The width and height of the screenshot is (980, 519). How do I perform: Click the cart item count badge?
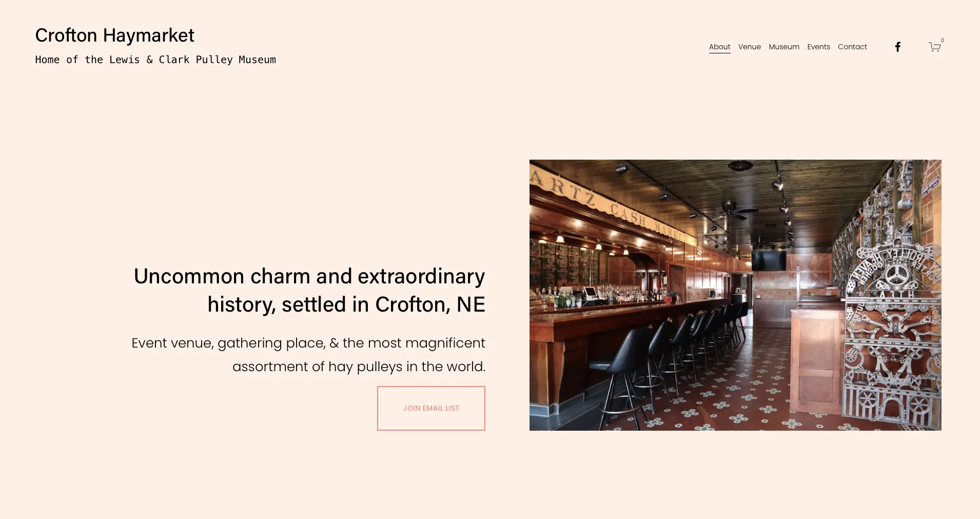tap(943, 41)
